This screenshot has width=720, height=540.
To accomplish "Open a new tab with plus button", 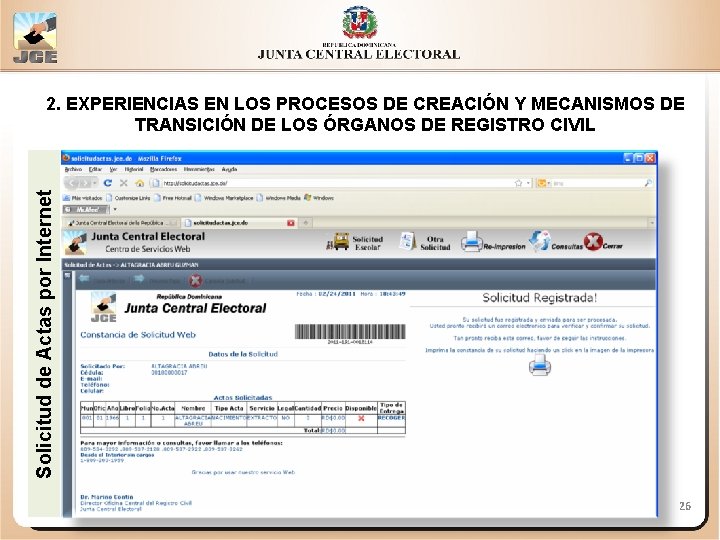I will tap(306, 223).
